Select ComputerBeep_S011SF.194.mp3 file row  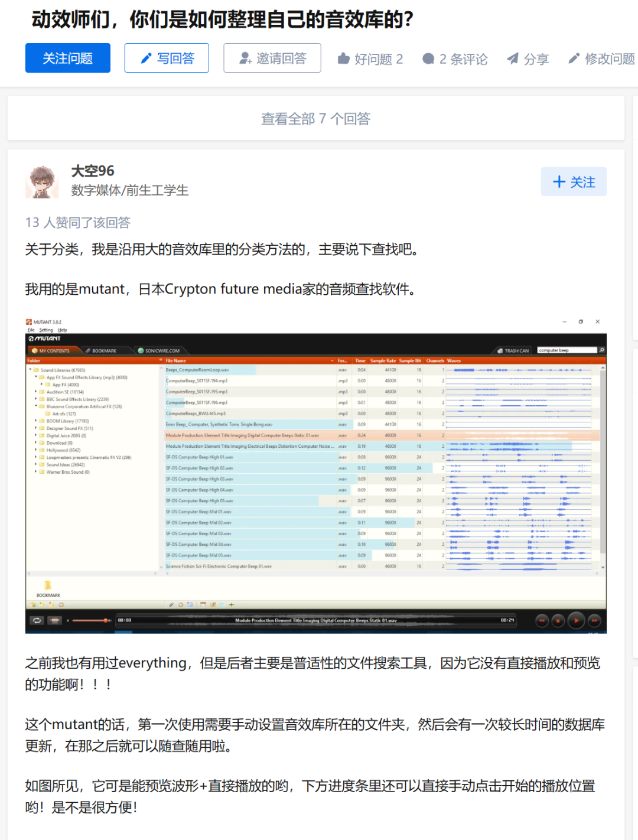382,380
